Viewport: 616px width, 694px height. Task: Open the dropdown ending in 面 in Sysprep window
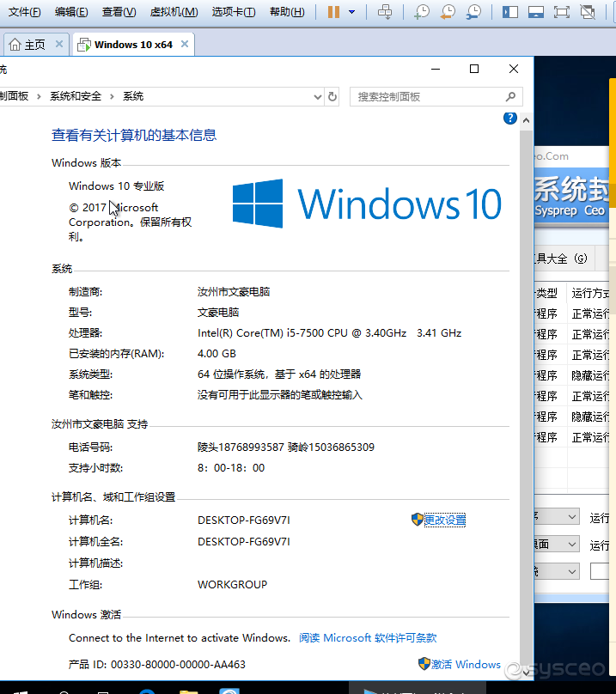557,544
